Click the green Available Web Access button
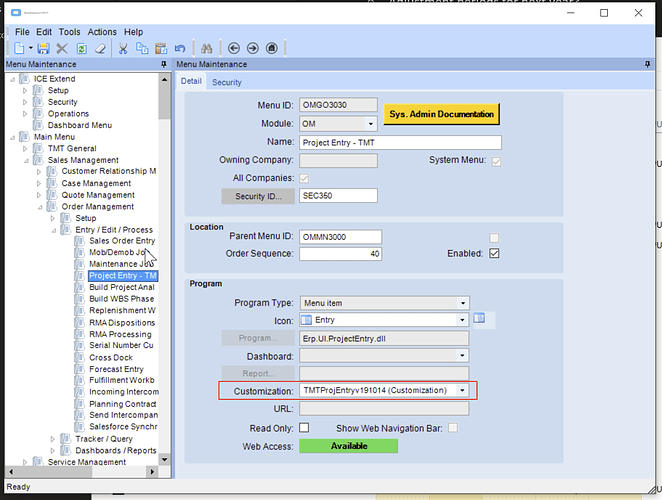Viewport: 662px width, 500px height. tap(348, 446)
